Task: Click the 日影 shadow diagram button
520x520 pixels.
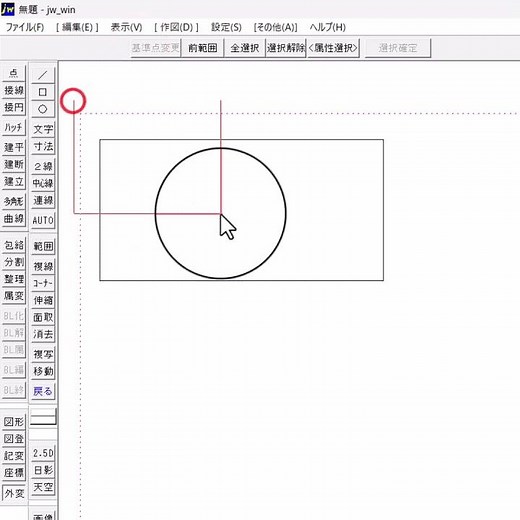Action: [43, 470]
